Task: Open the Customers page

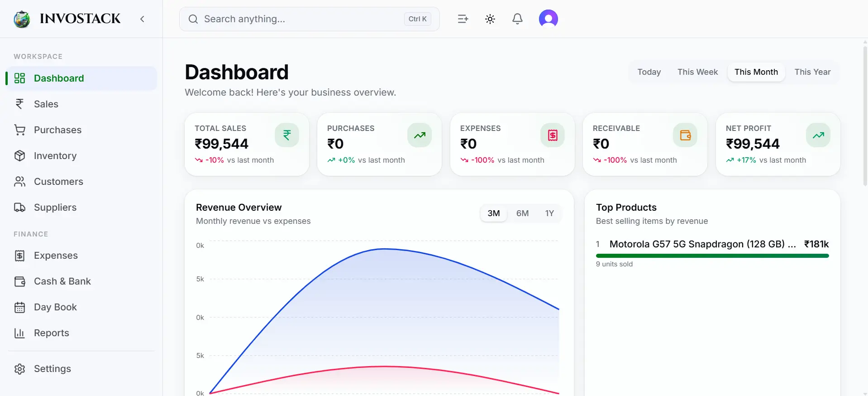Action: pyautogui.click(x=81, y=182)
